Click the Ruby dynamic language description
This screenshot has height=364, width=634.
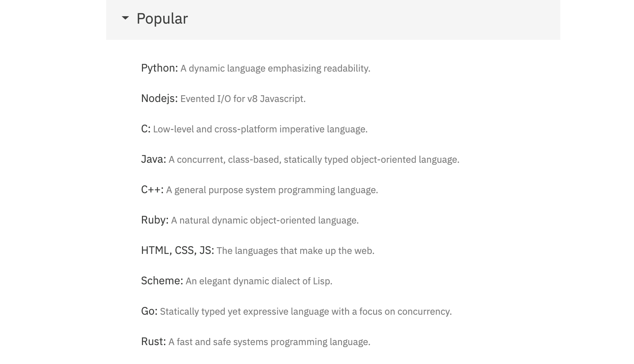[x=265, y=220]
